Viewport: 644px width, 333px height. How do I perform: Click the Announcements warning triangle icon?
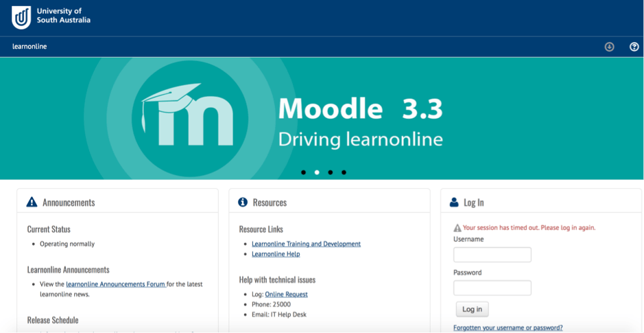pos(32,202)
